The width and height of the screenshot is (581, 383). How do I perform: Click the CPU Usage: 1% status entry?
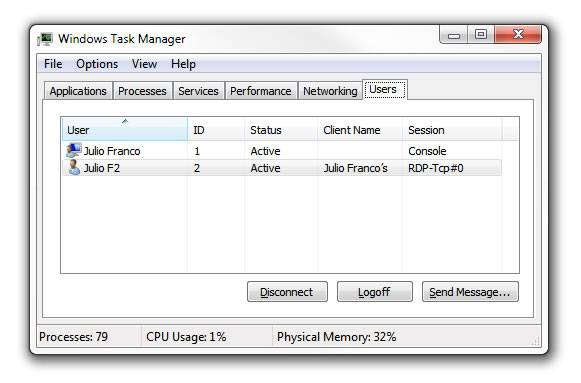186,337
